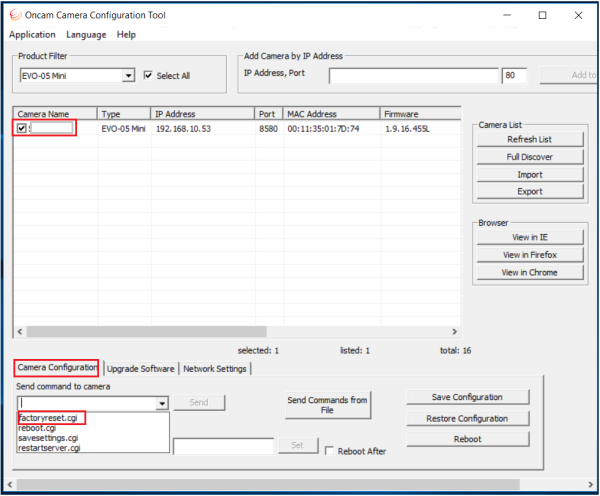Click the window bottom scrollbar left arrow
The image size is (600, 496).
point(10,485)
